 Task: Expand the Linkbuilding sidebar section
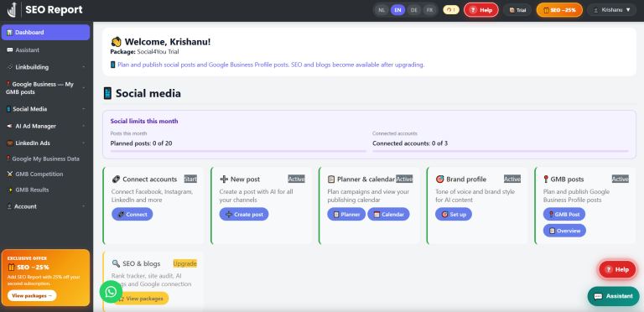[x=45, y=67]
